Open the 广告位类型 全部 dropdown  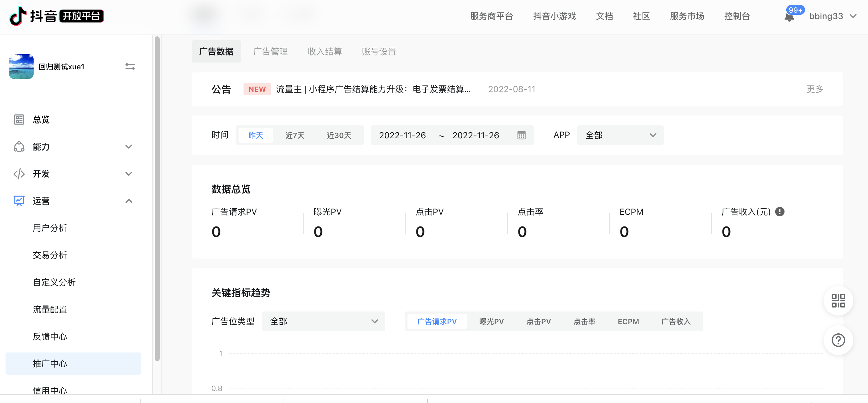click(323, 322)
